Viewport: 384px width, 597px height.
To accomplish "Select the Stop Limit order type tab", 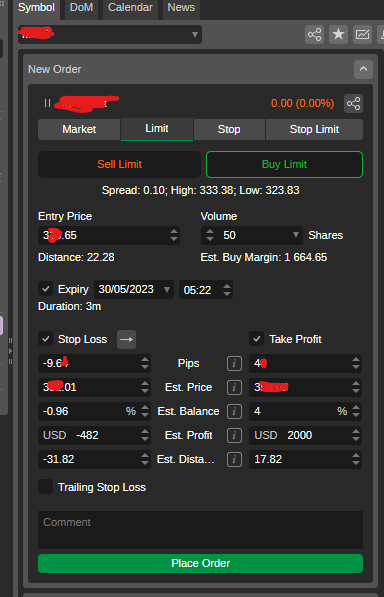I will click(314, 129).
